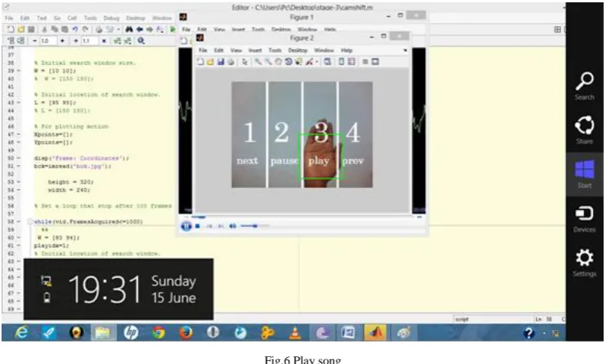Image resolution: width=607 pixels, height=364 pixels.
Task: Click Undo arrow in Editor toolbar
Action: click(x=75, y=29)
